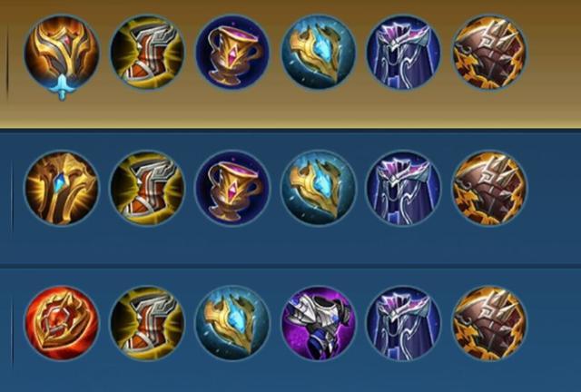The height and width of the screenshot is (392, 581).
Task: Choose the talisman cup in the middle build
Action: [232, 188]
